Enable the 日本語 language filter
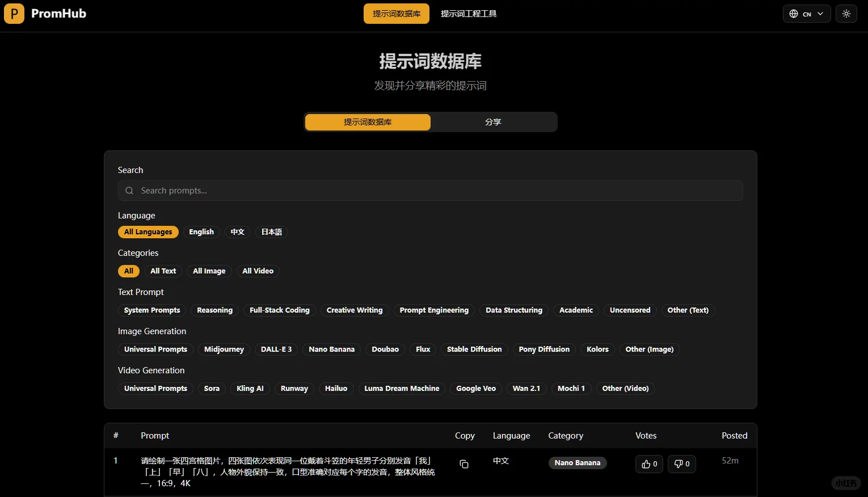Image resolution: width=868 pixels, height=497 pixels. [x=271, y=231]
